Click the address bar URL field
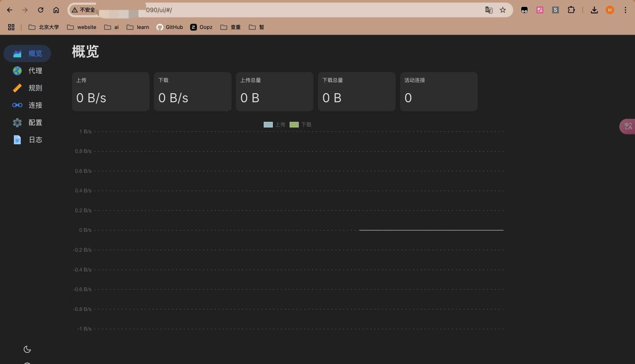Screen dimensions: 635x364 coord(256,10)
